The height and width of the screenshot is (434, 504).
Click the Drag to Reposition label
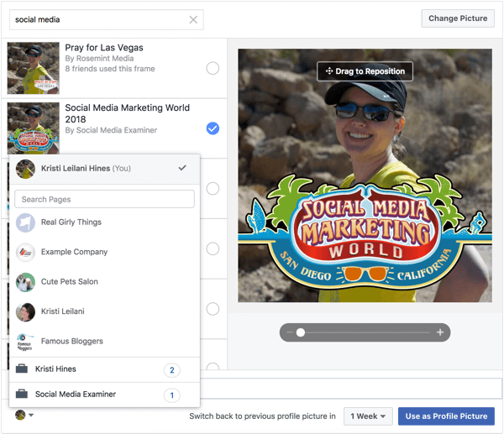click(x=365, y=71)
